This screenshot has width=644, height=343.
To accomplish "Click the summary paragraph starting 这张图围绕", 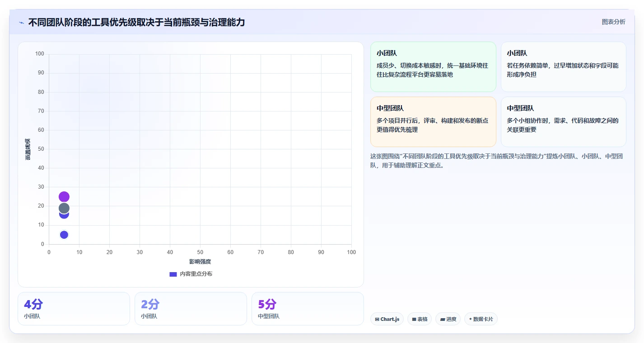I will click(497, 161).
